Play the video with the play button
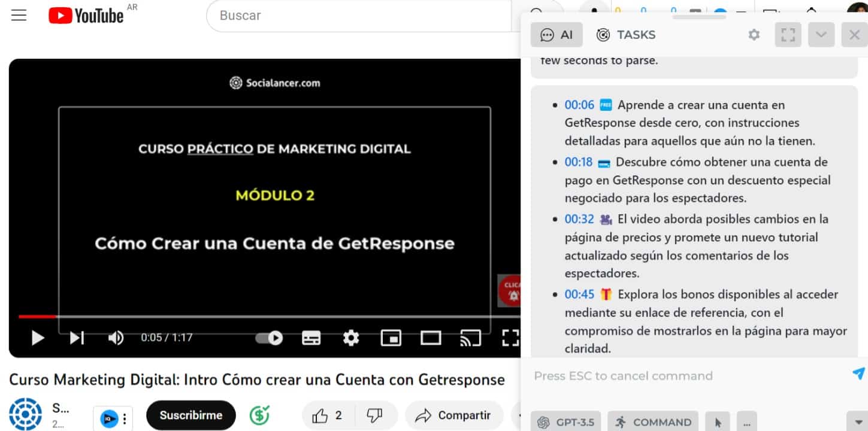The width and height of the screenshot is (868, 431). [x=38, y=338]
